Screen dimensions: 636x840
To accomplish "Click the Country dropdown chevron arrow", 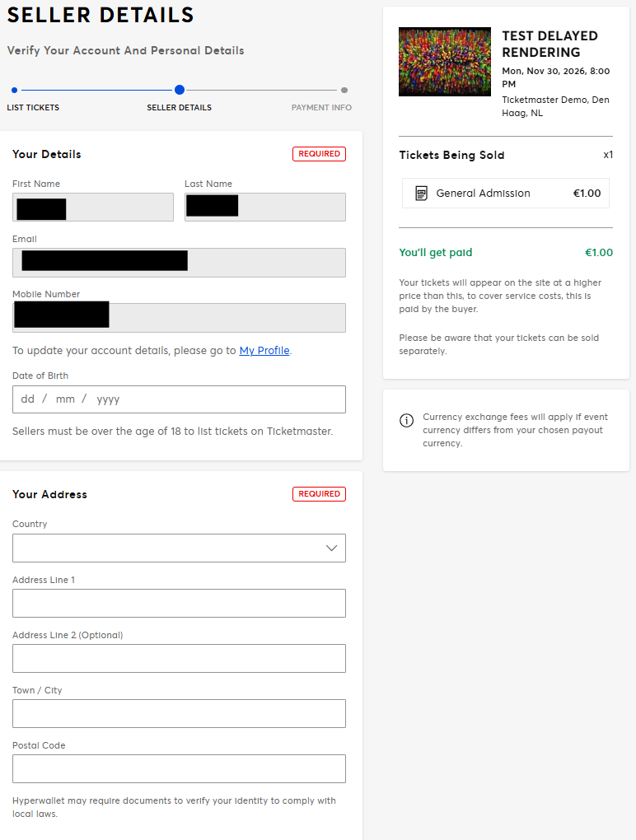I will point(331,548).
